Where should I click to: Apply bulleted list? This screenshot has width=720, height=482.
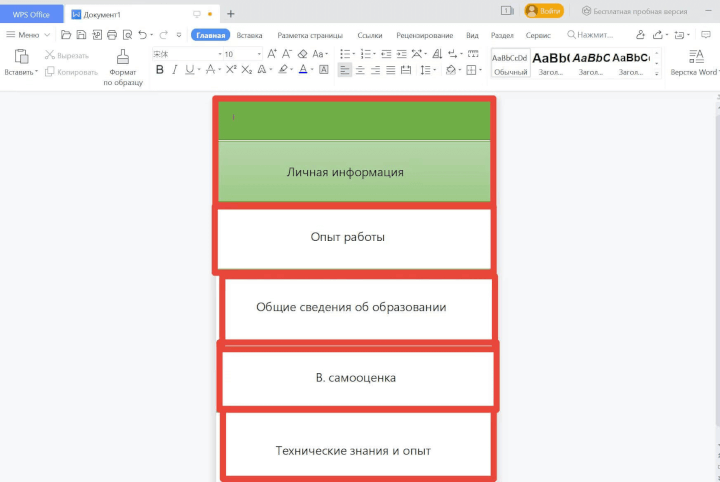pyautogui.click(x=345, y=54)
